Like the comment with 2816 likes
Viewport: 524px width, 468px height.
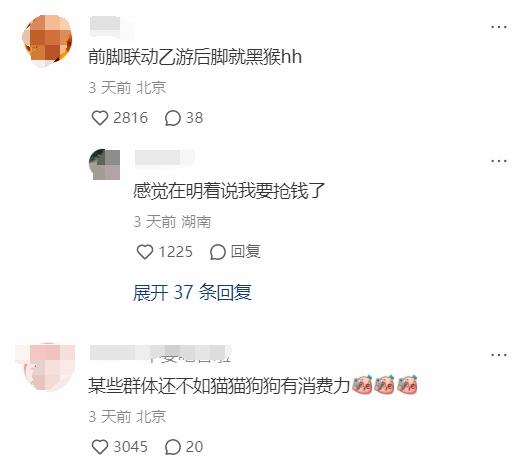pyautogui.click(x=100, y=118)
